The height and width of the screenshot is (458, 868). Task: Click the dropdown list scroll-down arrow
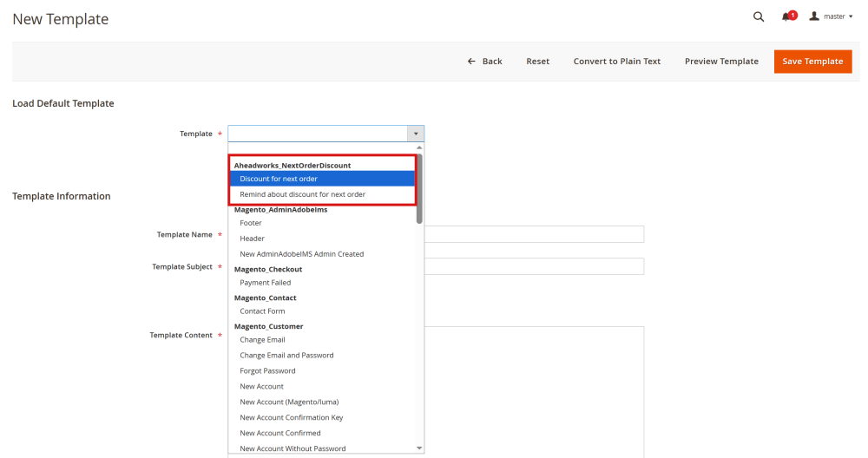(419, 448)
